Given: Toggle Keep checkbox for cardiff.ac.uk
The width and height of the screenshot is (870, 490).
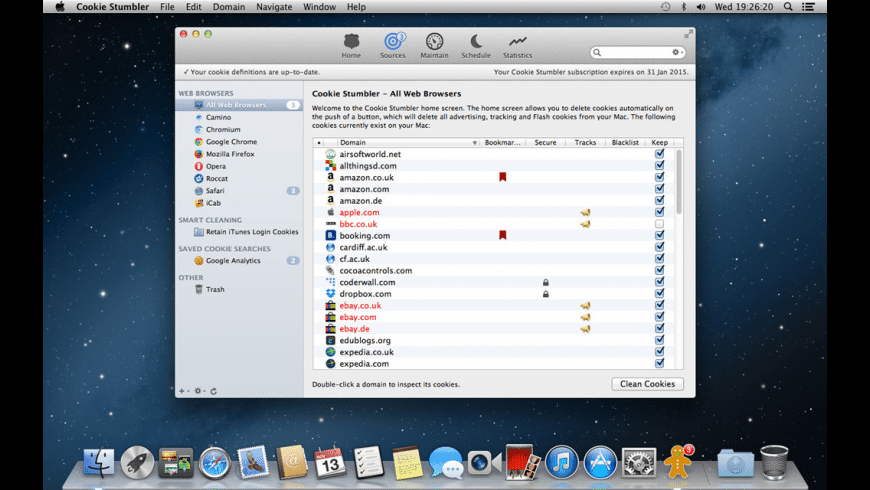Looking at the screenshot, I should tap(659, 247).
